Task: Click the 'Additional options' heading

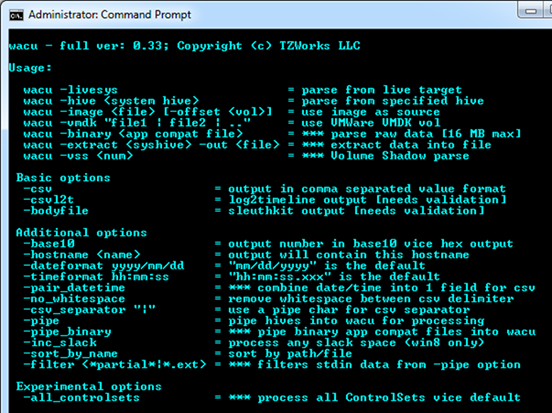Action: tap(81, 232)
